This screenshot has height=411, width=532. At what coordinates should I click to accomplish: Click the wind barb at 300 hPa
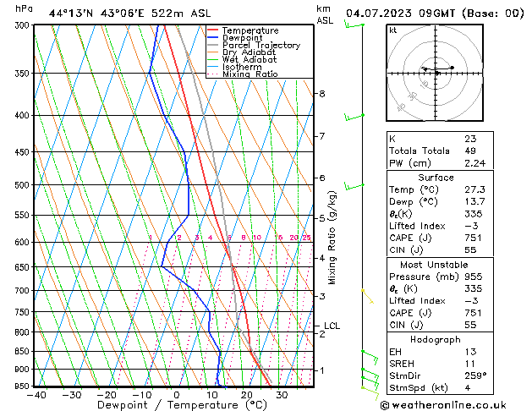(354, 25)
